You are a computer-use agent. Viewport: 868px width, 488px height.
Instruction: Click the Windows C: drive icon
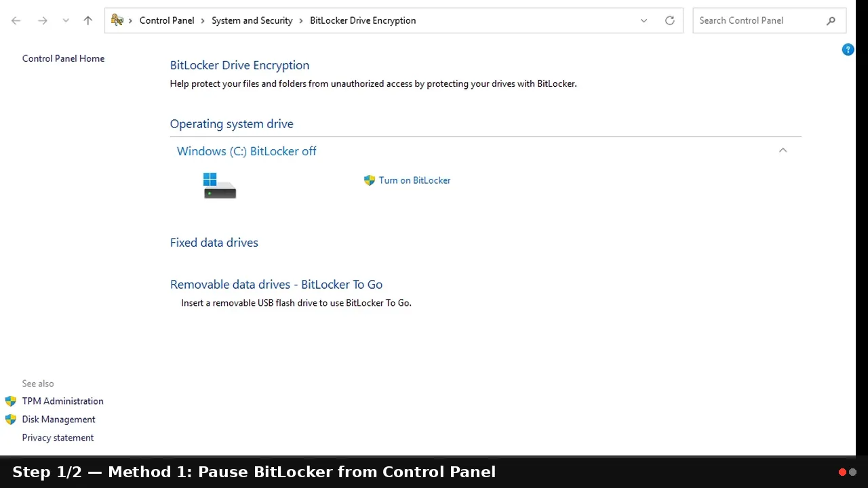coord(219,185)
